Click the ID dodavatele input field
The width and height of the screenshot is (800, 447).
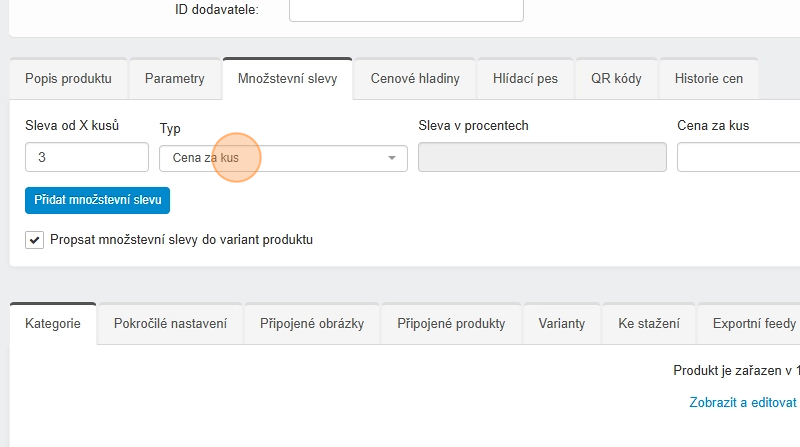[406, 10]
